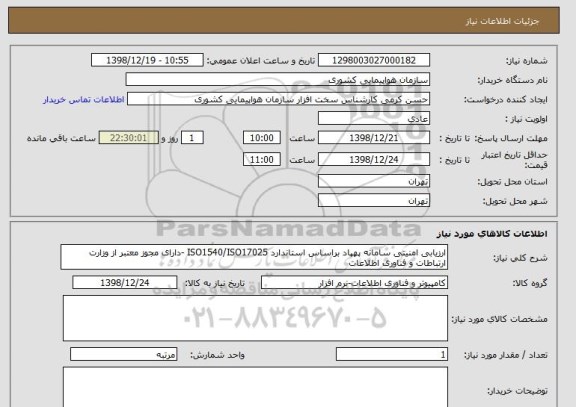Click the announcement date field 1398/12/19 - 10:55

coord(147,60)
